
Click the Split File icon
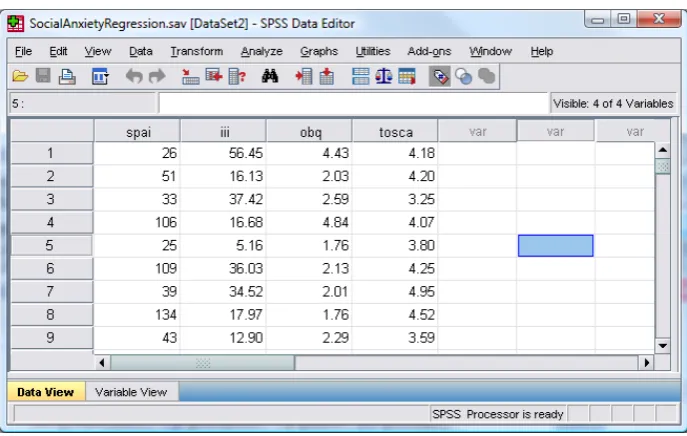coord(361,77)
